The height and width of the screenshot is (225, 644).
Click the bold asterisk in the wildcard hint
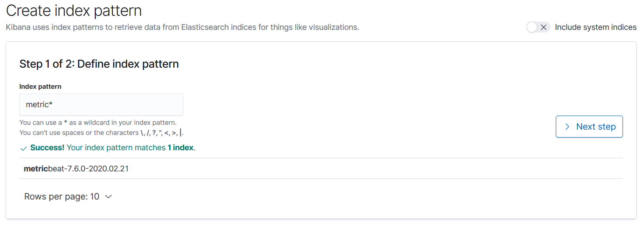point(65,122)
